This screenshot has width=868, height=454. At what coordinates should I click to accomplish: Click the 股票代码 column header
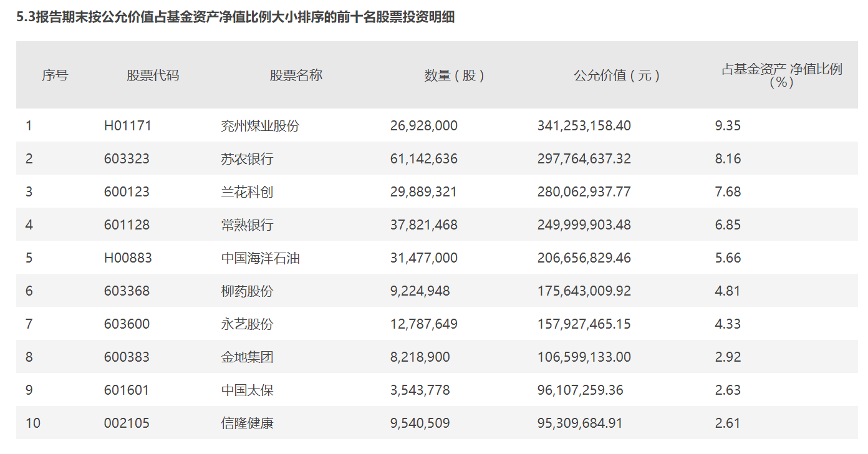[153, 75]
